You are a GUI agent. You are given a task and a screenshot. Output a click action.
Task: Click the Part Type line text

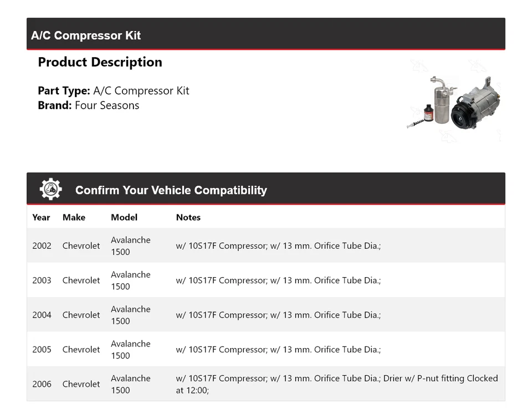click(x=113, y=91)
